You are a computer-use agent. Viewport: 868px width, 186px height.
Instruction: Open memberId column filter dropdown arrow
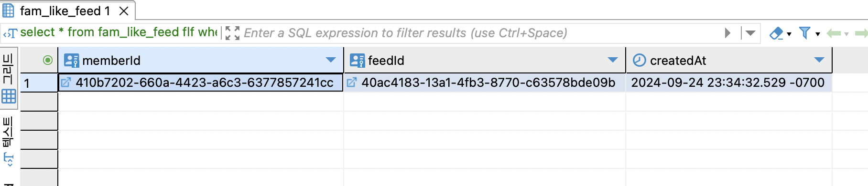click(330, 60)
